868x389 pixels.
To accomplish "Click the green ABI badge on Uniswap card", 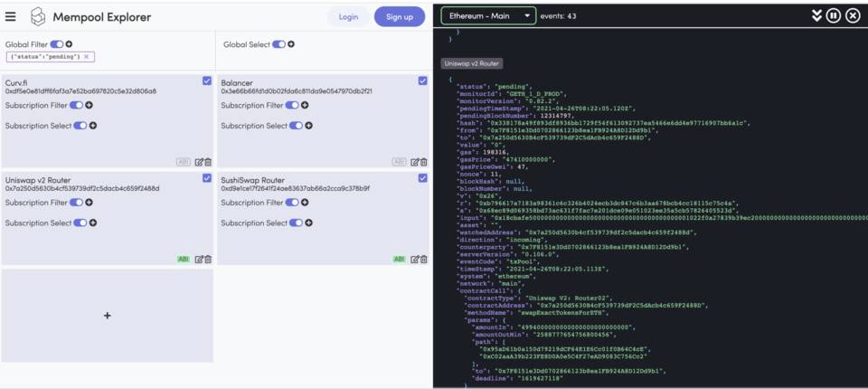I will [x=184, y=259].
